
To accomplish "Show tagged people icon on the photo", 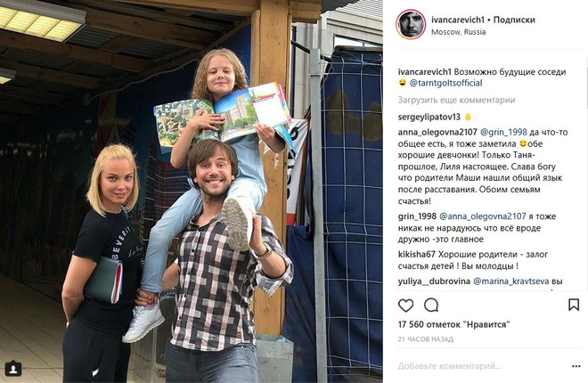I will click(13, 369).
